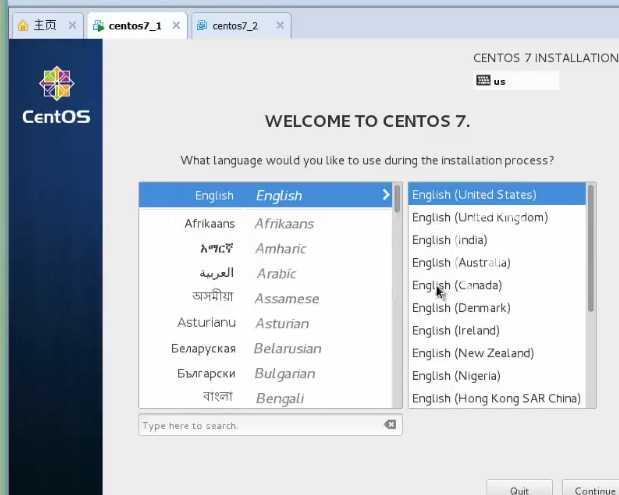Image resolution: width=619 pixels, height=495 pixels.
Task: Select Amharic in the language list
Action: pos(266,249)
